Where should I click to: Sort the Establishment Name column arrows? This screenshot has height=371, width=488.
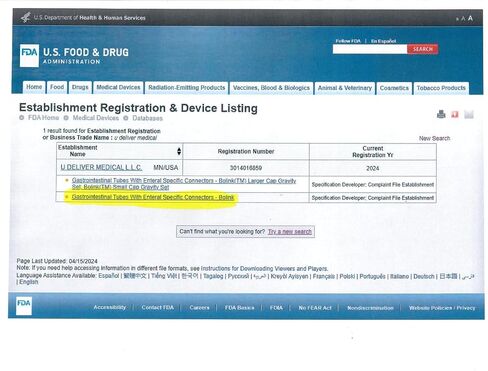[179, 151]
